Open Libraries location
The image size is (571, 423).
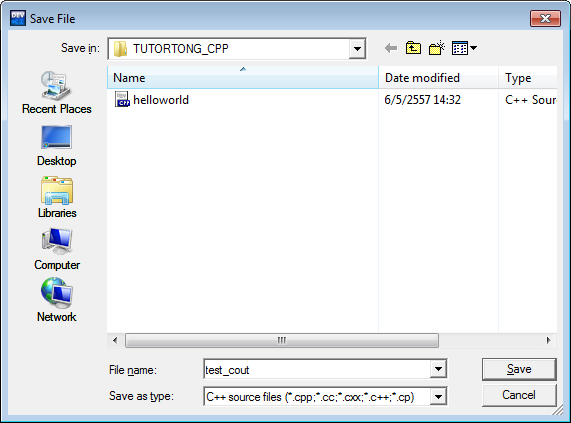[x=57, y=198]
